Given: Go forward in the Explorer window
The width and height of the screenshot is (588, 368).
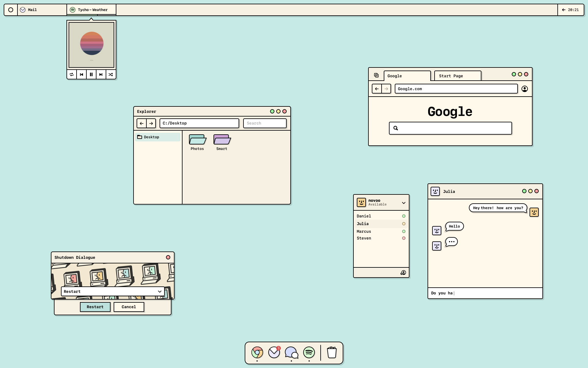Looking at the screenshot, I should (x=151, y=123).
